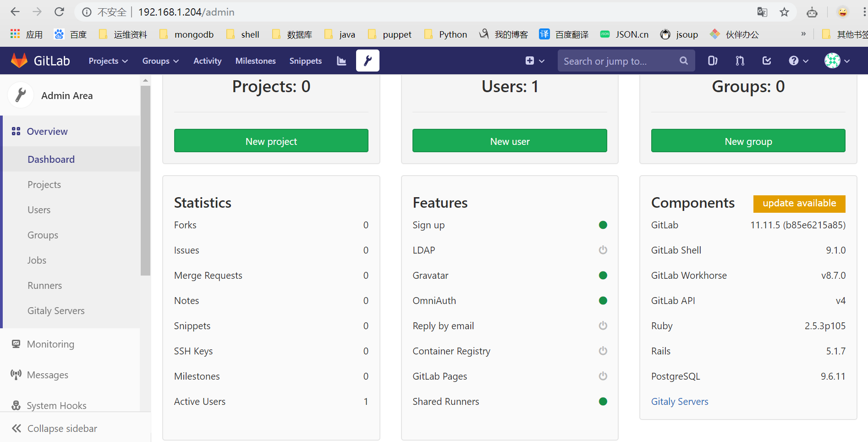The image size is (868, 442).
Task: Click the update available badge
Action: 799,204
